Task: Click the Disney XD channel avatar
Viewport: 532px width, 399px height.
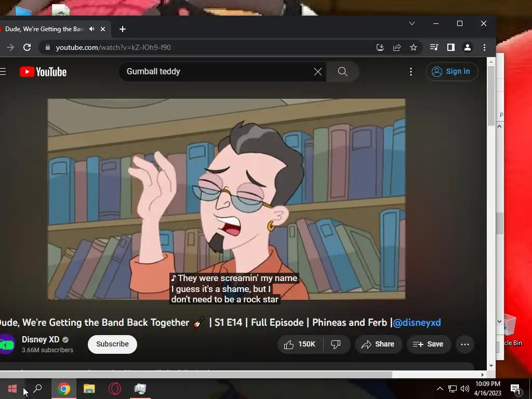Action: click(x=6, y=344)
